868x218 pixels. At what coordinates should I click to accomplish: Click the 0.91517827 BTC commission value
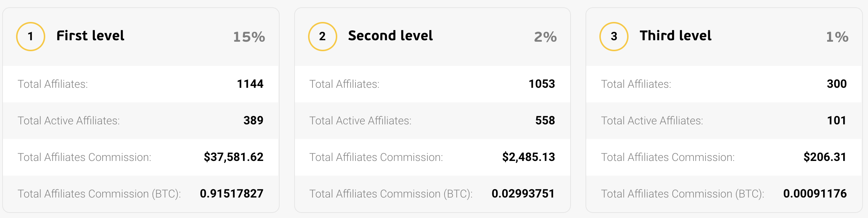(x=232, y=194)
